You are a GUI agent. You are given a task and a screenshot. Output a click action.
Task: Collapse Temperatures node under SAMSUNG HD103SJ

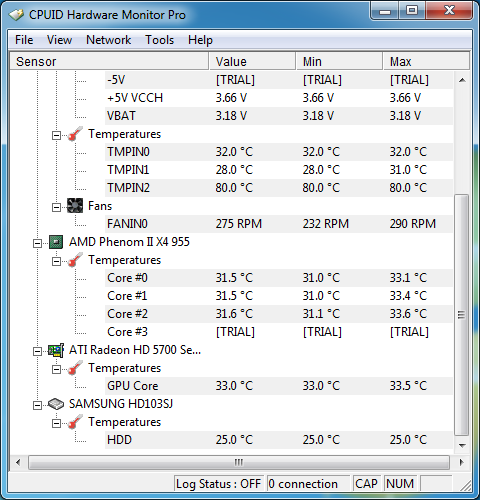click(x=56, y=423)
